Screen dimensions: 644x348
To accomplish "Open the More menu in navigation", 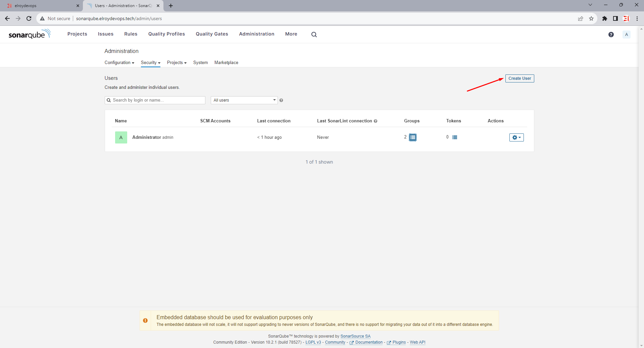I will tap(291, 34).
